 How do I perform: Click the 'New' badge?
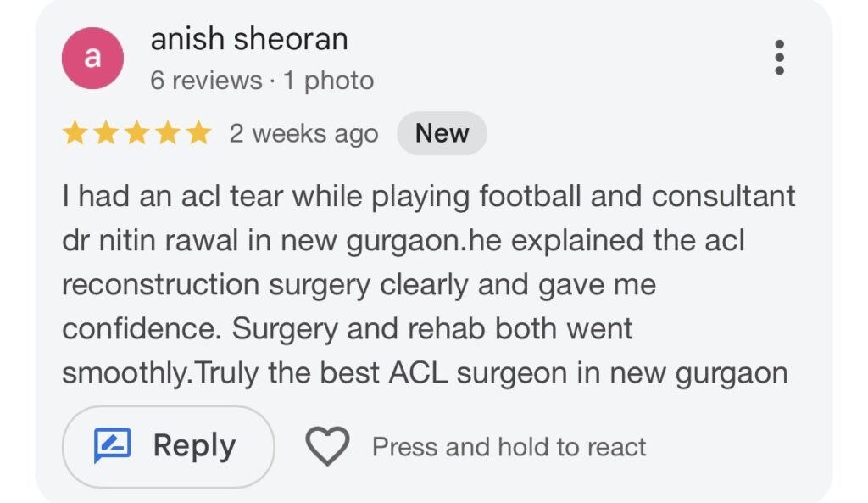[442, 133]
